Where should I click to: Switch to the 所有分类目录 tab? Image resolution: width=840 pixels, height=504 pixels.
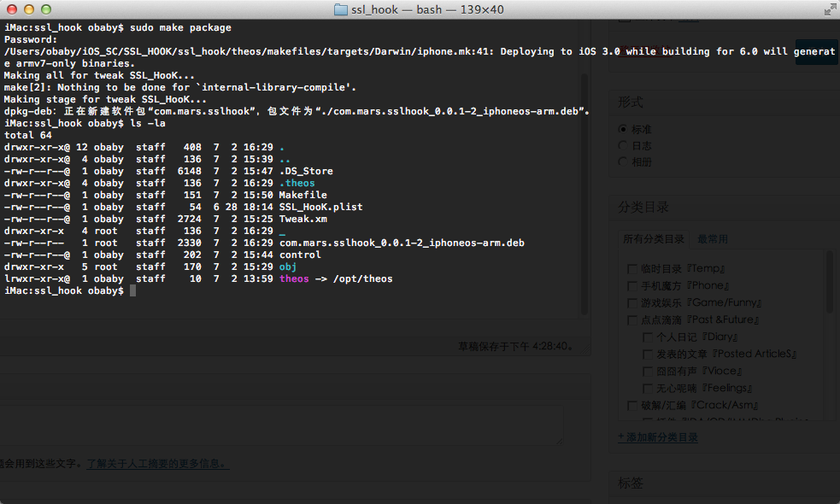point(654,239)
